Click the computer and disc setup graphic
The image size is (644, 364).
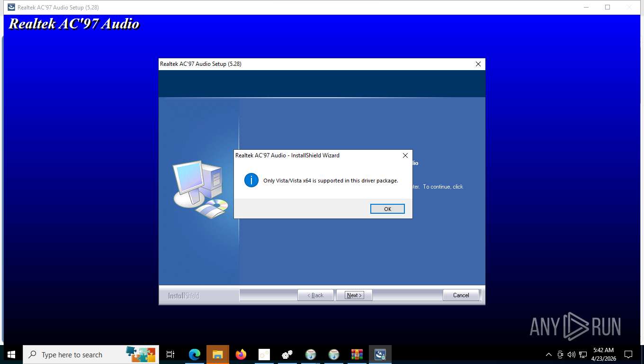(x=200, y=190)
